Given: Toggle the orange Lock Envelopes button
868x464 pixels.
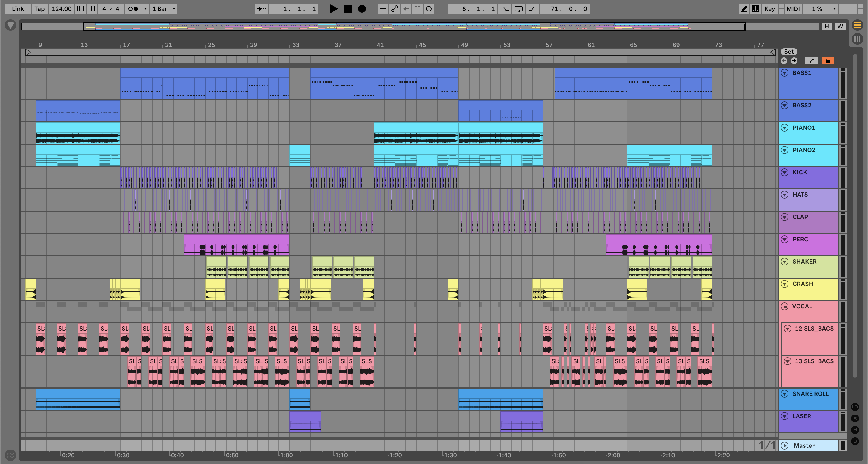Looking at the screenshot, I should [828, 61].
